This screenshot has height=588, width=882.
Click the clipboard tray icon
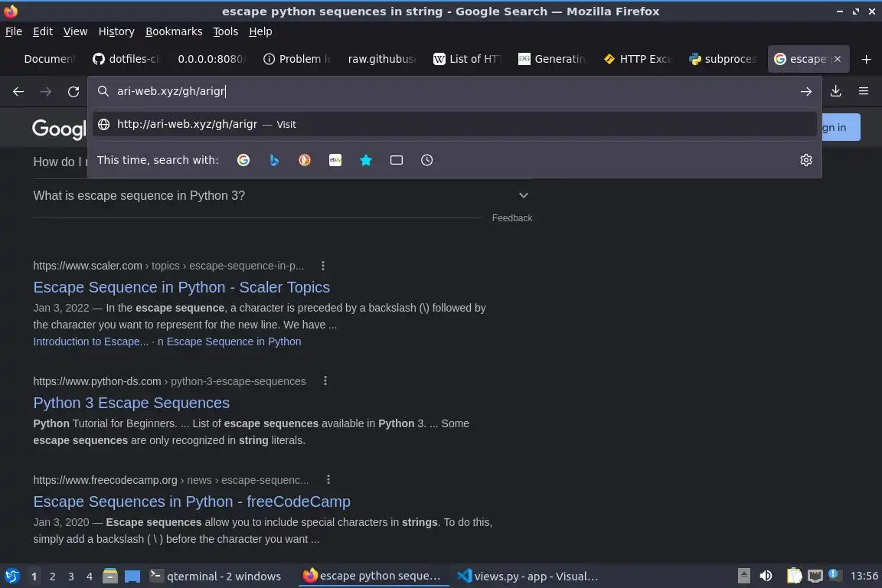point(794,576)
